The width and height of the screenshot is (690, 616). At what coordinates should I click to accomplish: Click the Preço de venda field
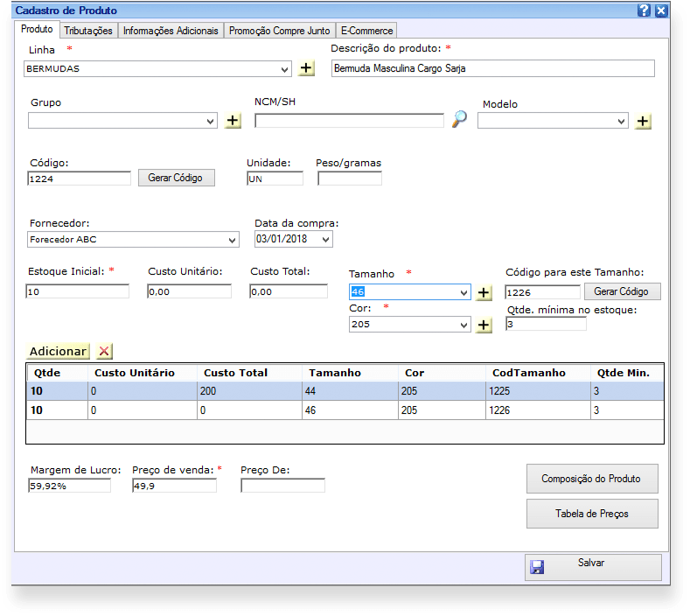175,486
